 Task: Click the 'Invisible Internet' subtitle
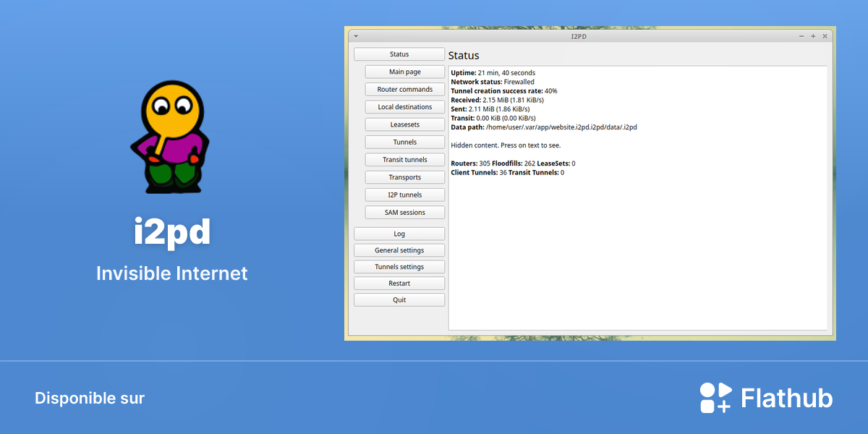coord(172,273)
